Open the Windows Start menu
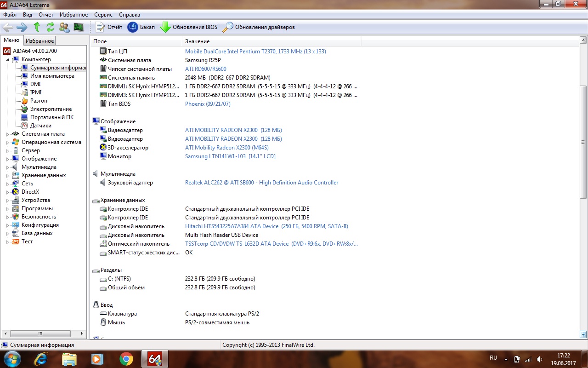 [11, 359]
